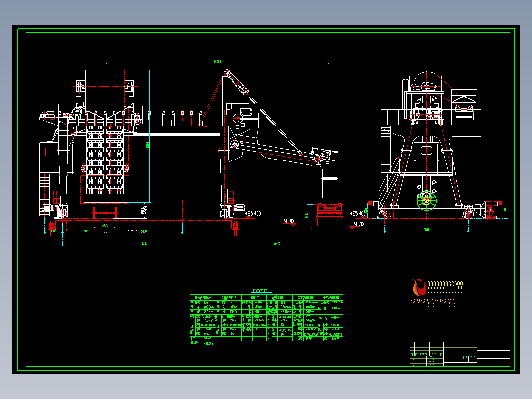This screenshot has width=532, height=399.
Task: Click the underlined heading above the parameters table
Action: click(x=262, y=291)
